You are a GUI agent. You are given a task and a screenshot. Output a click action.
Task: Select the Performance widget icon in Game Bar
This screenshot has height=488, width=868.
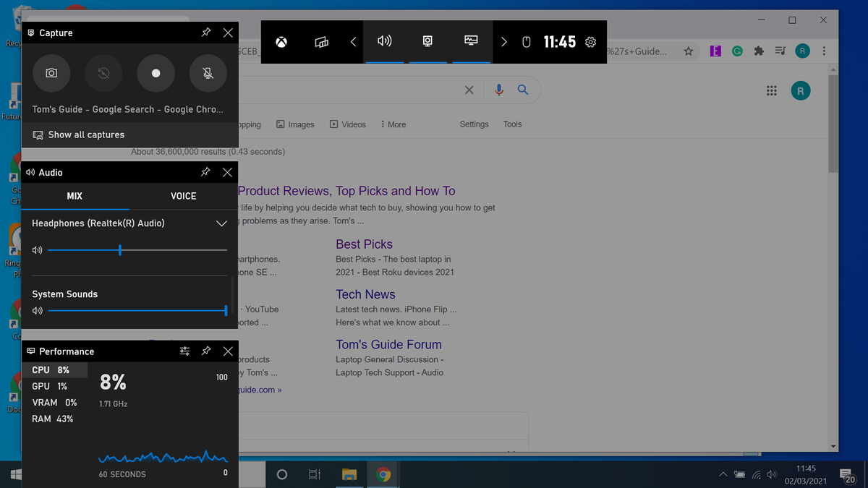point(471,41)
